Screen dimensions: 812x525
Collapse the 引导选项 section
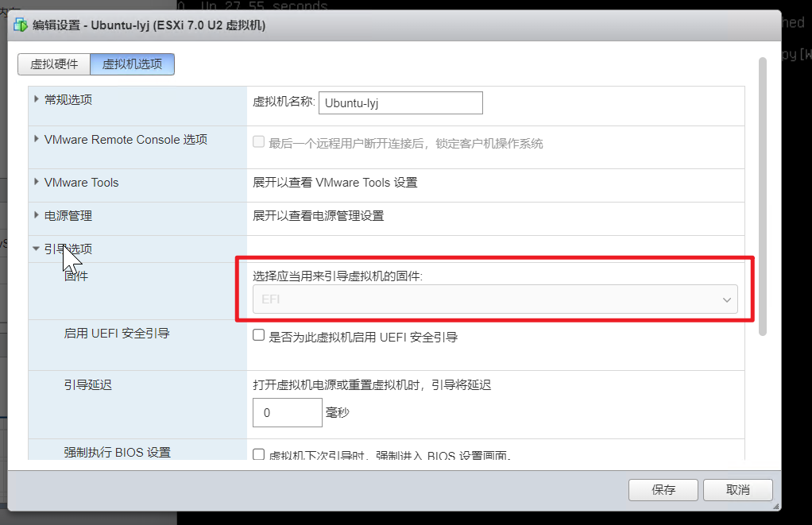[x=37, y=249]
